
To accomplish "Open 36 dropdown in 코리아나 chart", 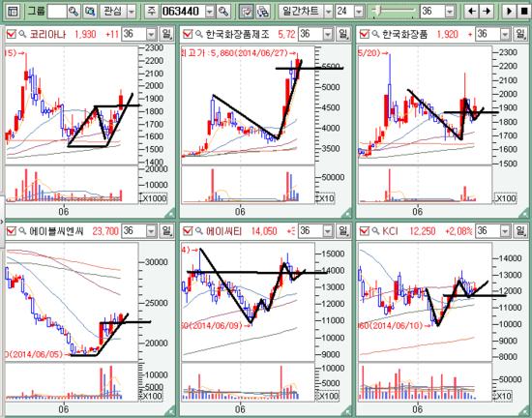I will coord(151,34).
